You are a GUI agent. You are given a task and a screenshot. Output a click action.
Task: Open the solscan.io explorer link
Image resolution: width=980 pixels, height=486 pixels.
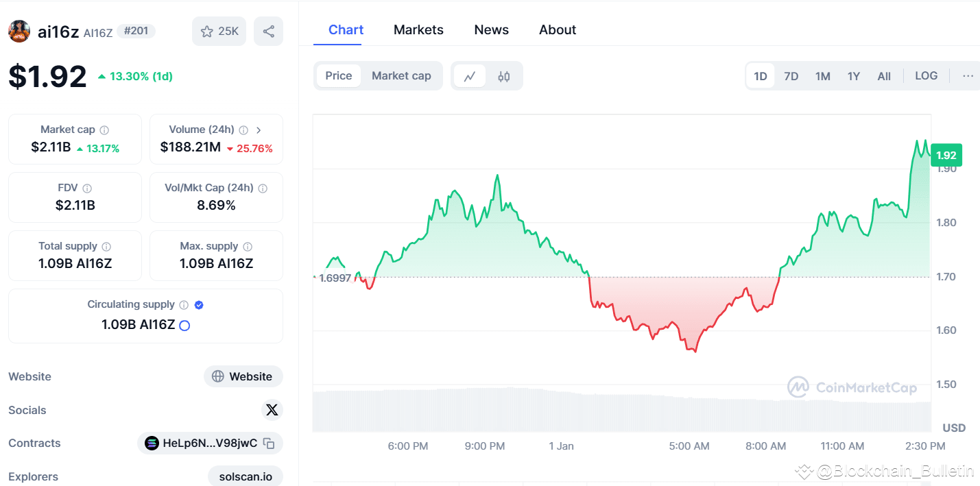(x=246, y=476)
